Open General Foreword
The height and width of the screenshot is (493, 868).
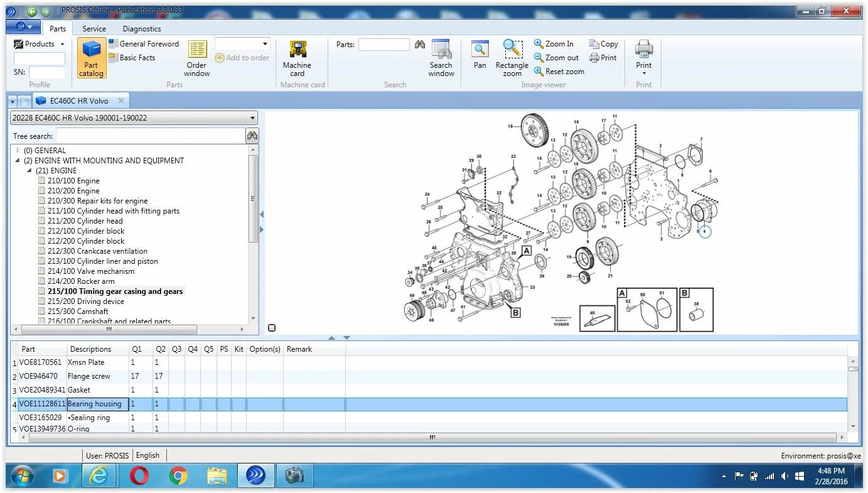click(144, 44)
